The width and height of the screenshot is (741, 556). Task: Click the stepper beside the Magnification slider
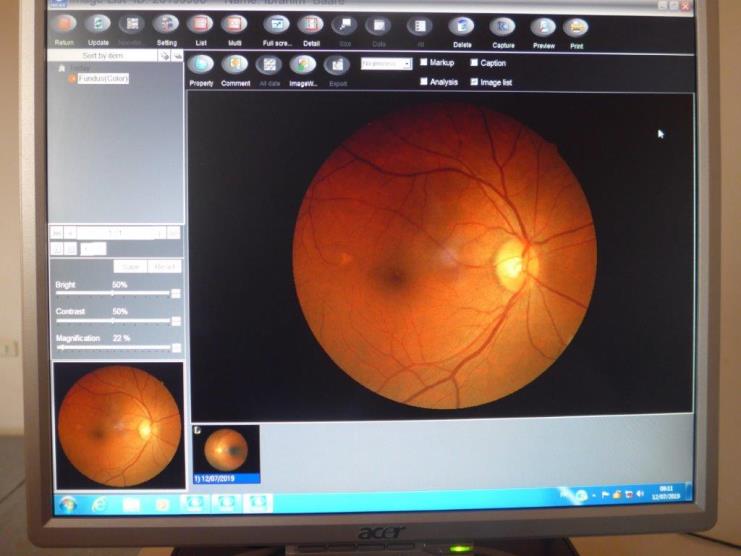176,348
